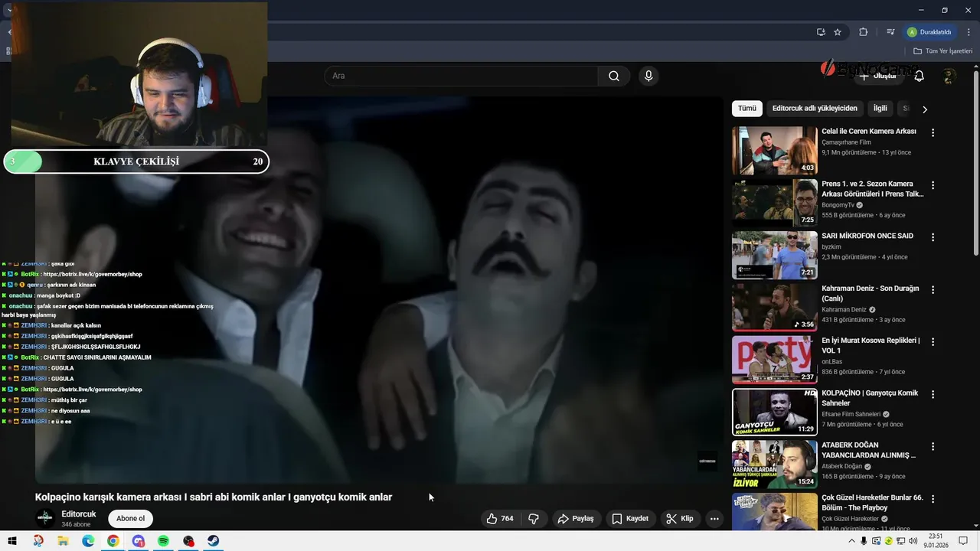Image resolution: width=980 pixels, height=551 pixels.
Task: Click the microphone tray icon
Action: 864,541
